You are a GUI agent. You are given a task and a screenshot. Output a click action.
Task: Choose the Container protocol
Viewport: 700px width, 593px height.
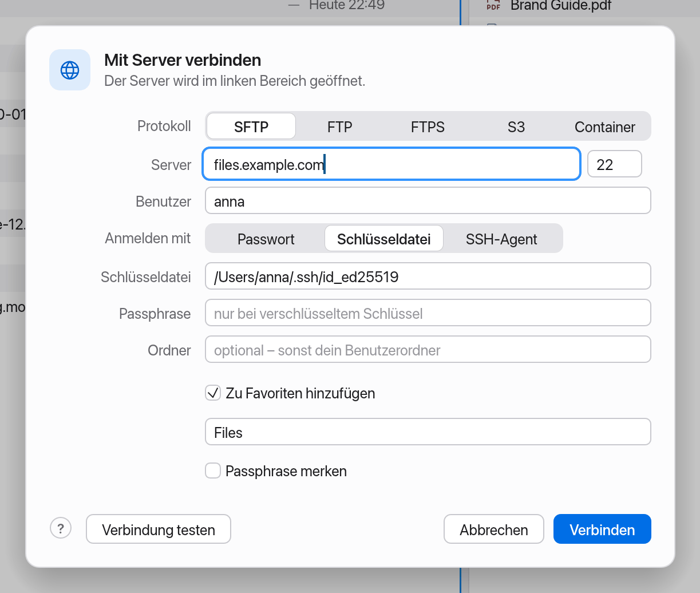click(605, 126)
